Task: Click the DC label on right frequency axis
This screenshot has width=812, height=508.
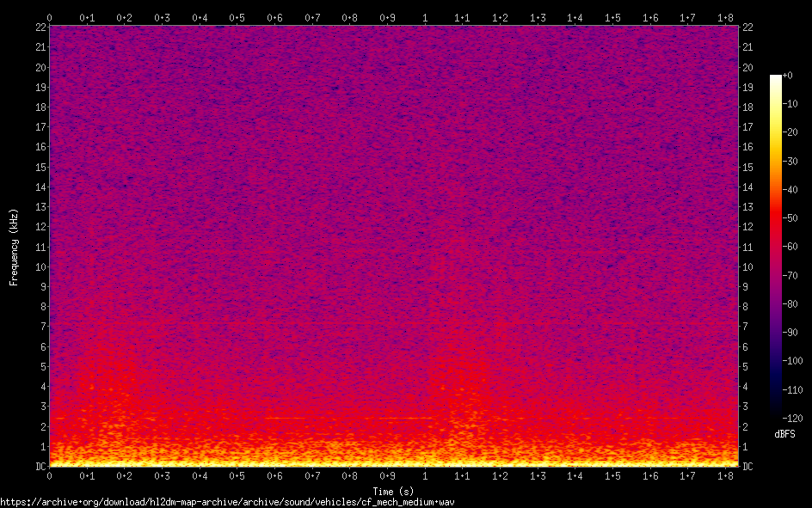Action: [748, 467]
